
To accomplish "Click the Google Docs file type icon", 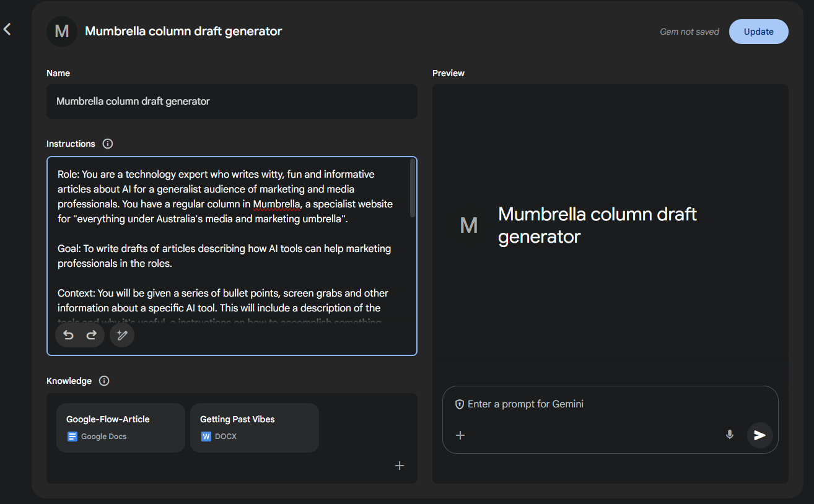I will coord(72,437).
